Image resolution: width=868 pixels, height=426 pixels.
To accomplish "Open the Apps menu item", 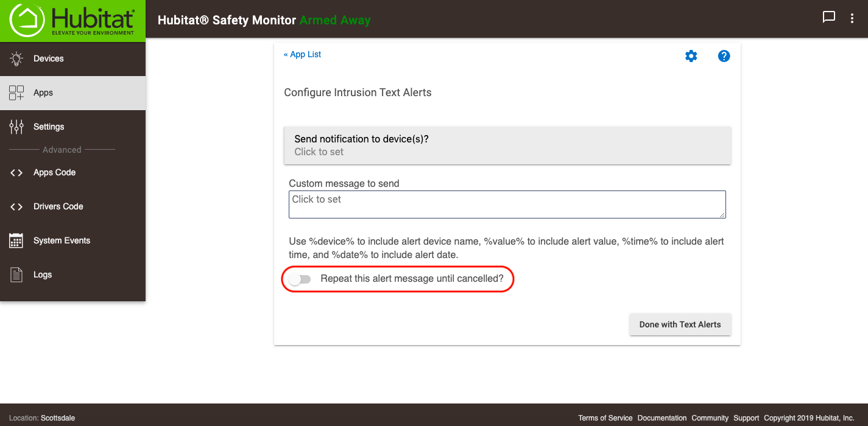I will [x=73, y=93].
